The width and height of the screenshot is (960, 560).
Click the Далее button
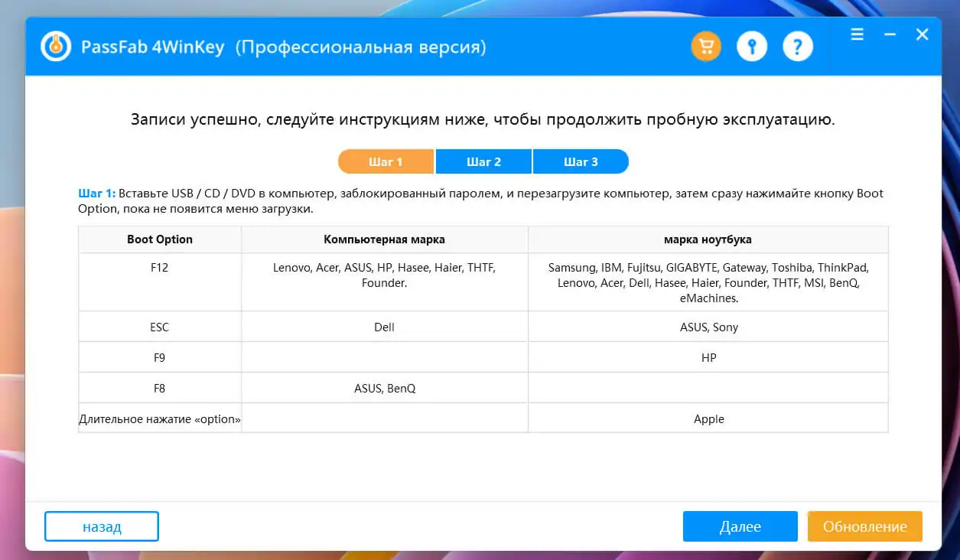(740, 526)
